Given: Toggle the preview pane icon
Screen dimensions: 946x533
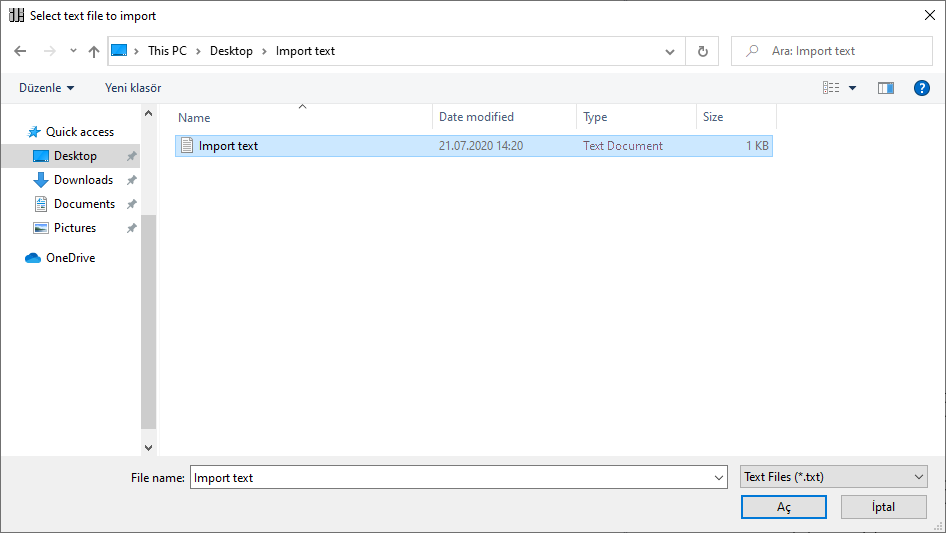Looking at the screenshot, I should coord(885,88).
